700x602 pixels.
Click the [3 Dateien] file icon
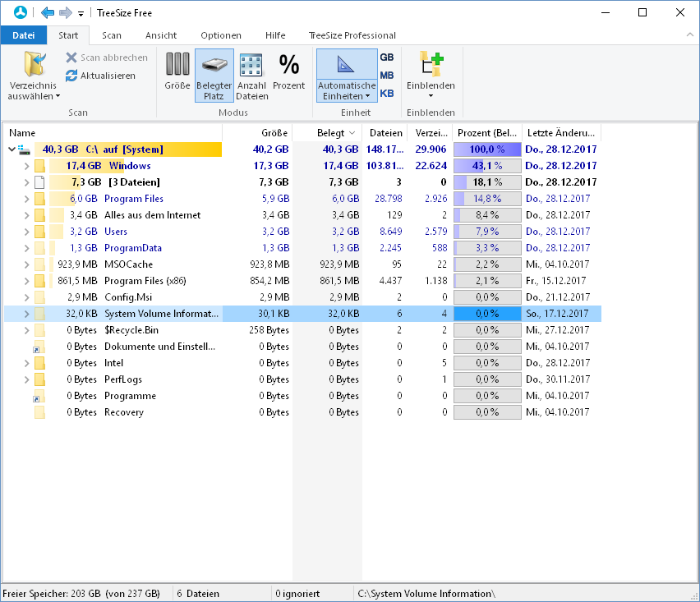[x=39, y=182]
